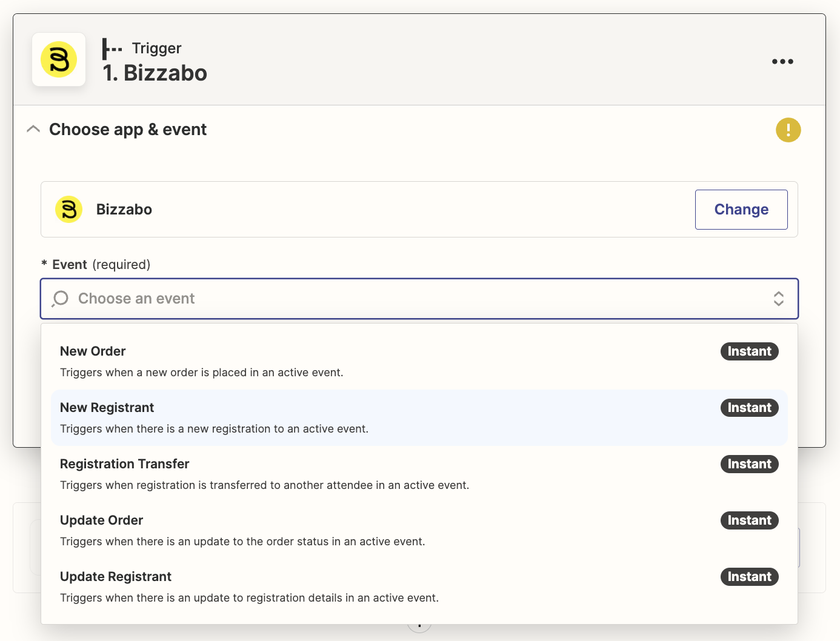Click the Change app button

(741, 210)
